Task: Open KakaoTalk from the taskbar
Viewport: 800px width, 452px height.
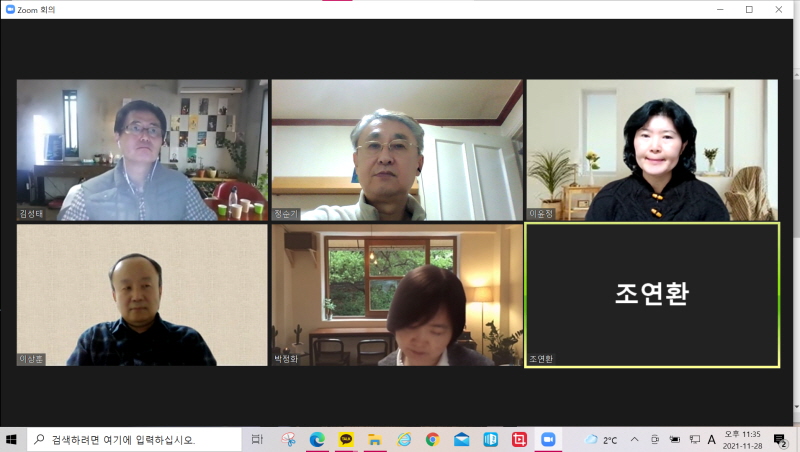Action: (346, 439)
